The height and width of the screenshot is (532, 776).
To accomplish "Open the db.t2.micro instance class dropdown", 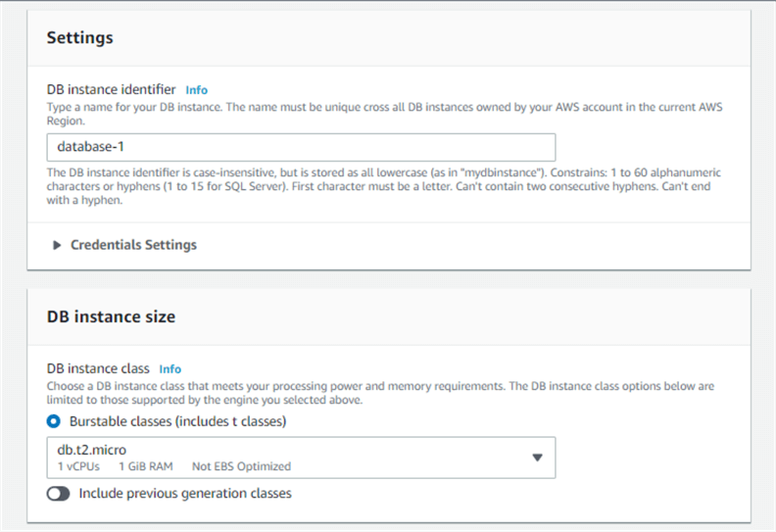I will 294,457.
